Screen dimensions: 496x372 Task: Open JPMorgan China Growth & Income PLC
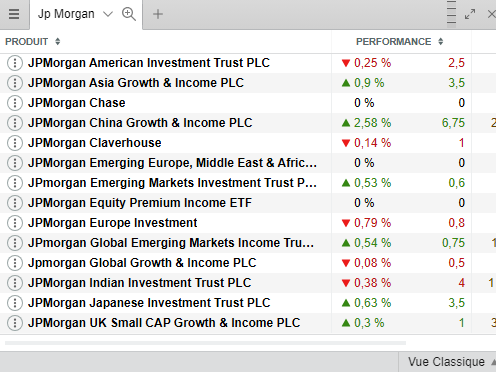click(140, 123)
